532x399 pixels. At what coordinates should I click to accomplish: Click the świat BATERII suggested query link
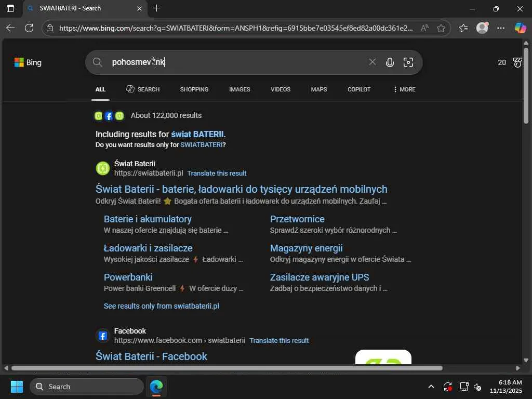(x=197, y=134)
